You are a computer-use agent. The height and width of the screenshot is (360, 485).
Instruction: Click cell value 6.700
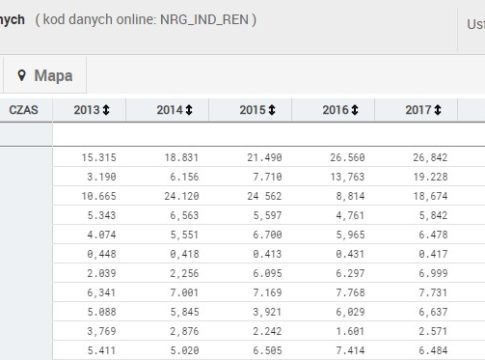pos(267,235)
